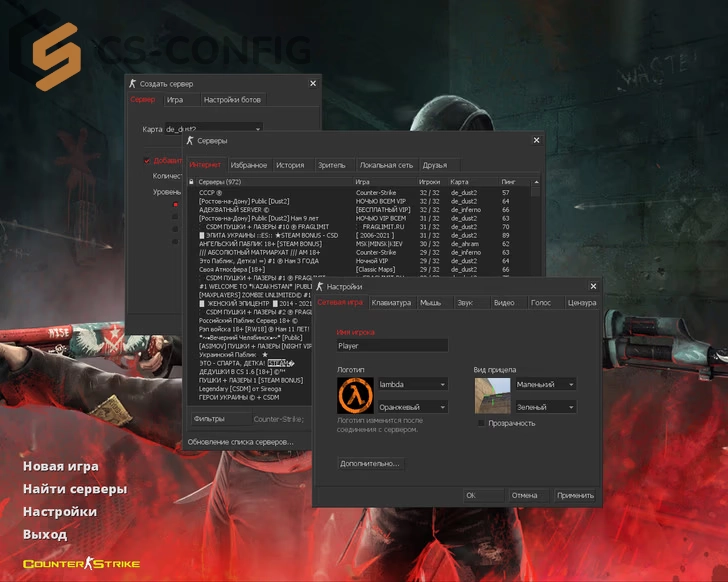728x582 pixels.
Task: Sort by the Пинг column header
Action: 514,182
